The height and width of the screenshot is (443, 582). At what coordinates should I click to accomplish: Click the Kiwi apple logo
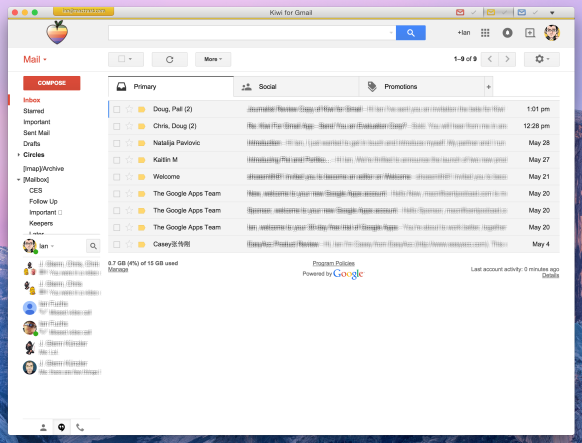tap(57, 33)
